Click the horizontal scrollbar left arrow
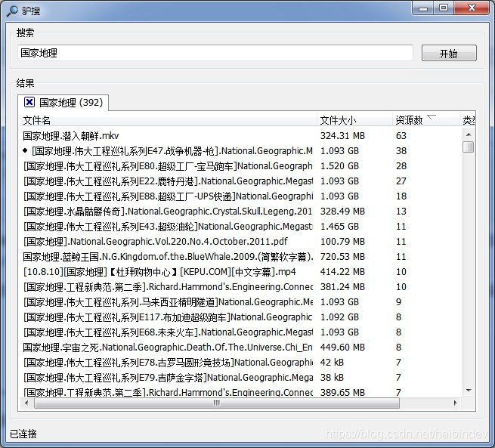 [x=26, y=403]
